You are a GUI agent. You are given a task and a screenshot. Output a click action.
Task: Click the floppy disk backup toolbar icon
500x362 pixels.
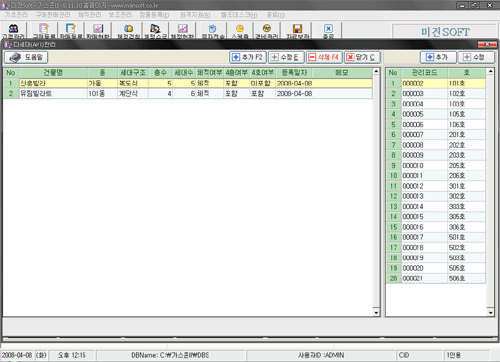point(297,31)
